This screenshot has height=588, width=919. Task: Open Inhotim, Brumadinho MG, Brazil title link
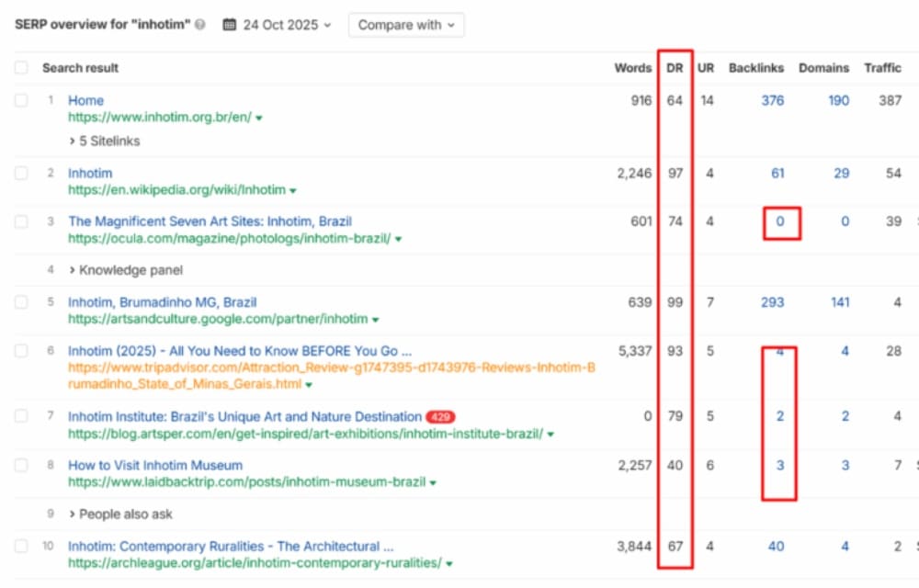(x=163, y=303)
